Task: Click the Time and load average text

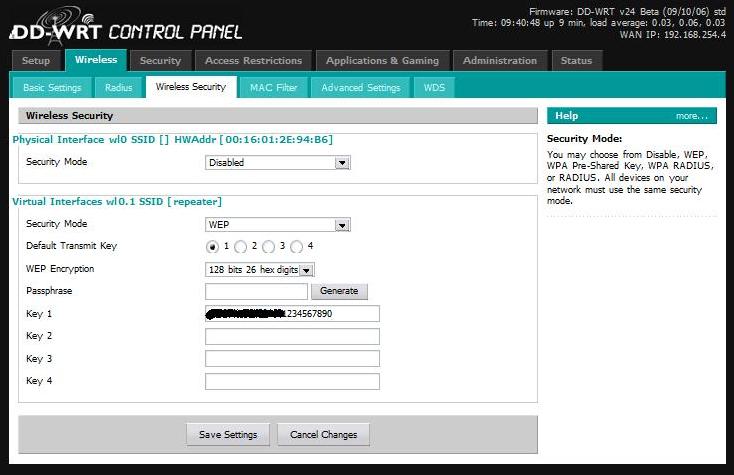Action: click(599, 23)
